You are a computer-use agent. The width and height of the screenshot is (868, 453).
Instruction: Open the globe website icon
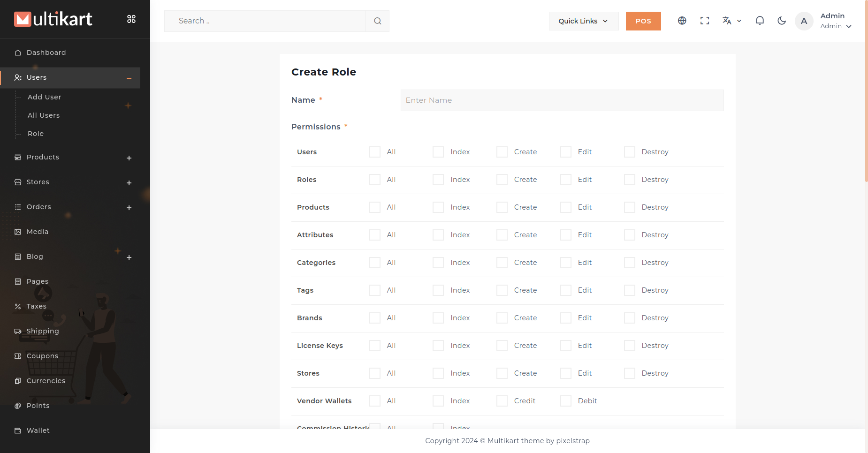tap(682, 21)
